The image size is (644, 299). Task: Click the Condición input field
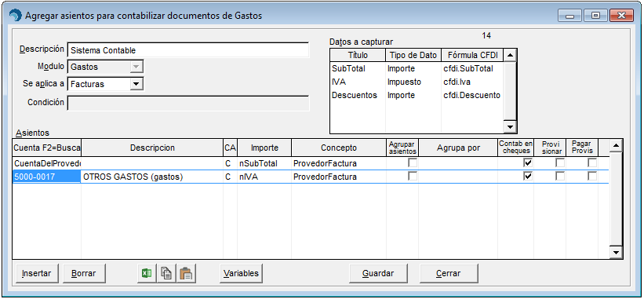click(188, 103)
